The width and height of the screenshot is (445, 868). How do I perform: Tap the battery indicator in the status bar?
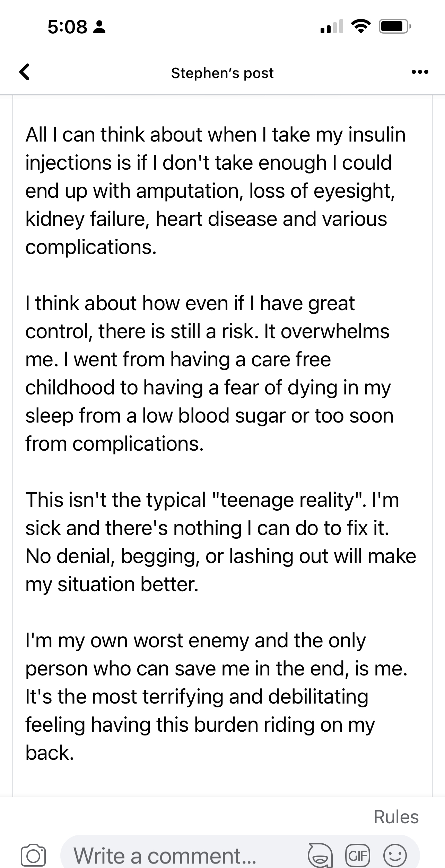pyautogui.click(x=395, y=27)
